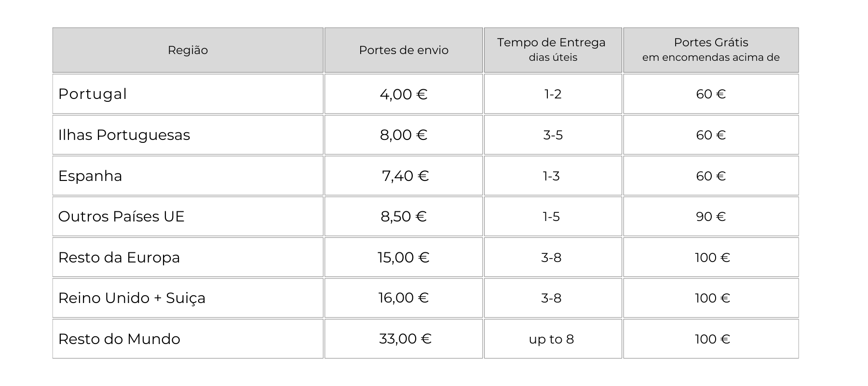Click the 16,00 € shipping cost
The width and height of the screenshot is (868, 386).
click(404, 298)
